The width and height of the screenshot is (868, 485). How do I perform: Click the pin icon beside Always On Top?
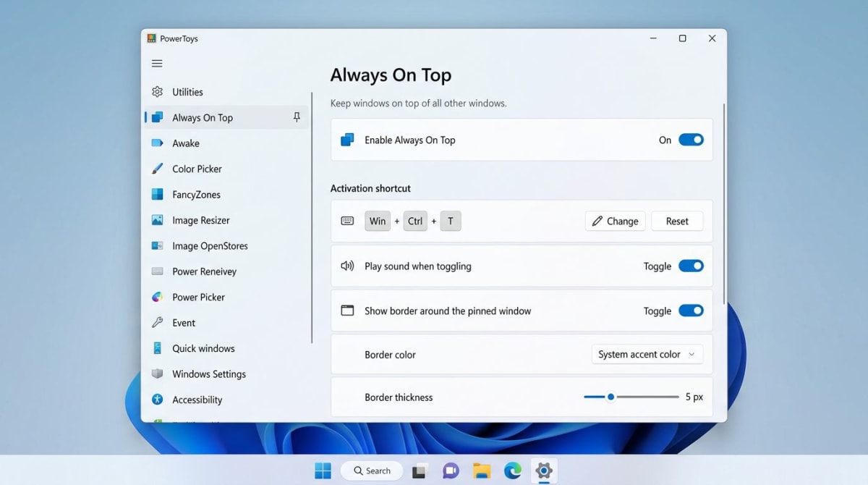tap(297, 117)
